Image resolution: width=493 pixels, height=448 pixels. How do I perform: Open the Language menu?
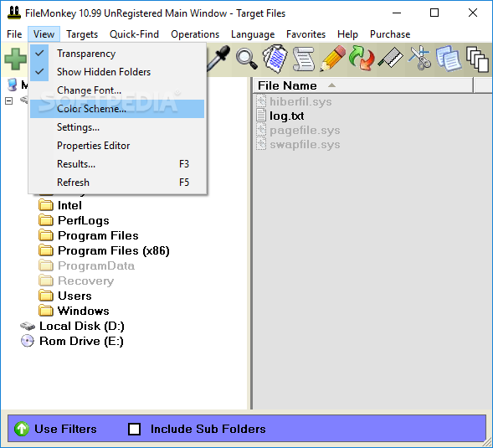(x=253, y=34)
